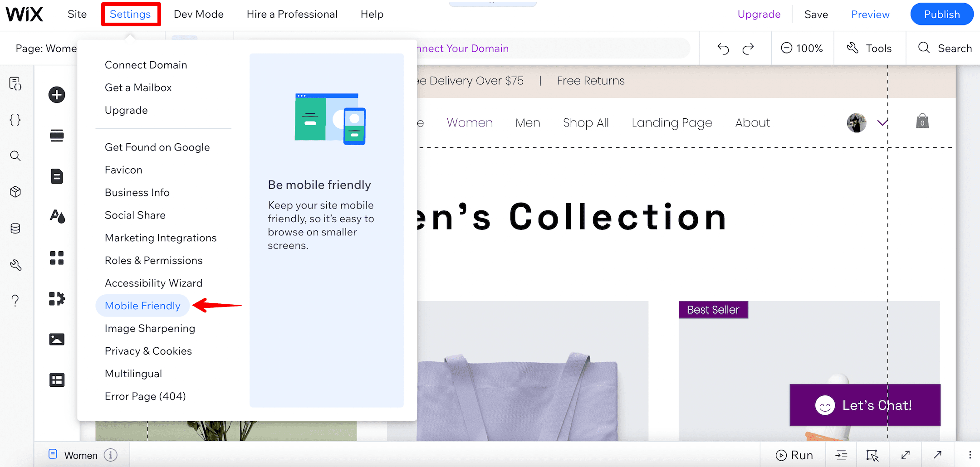Screen dimensions: 980x467
Task: Open the Site menu
Action: coord(77,15)
